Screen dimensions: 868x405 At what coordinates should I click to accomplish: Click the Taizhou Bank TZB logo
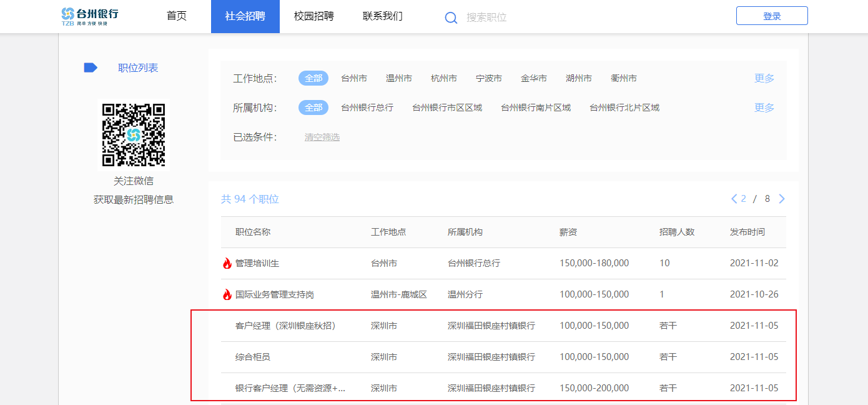click(x=90, y=17)
